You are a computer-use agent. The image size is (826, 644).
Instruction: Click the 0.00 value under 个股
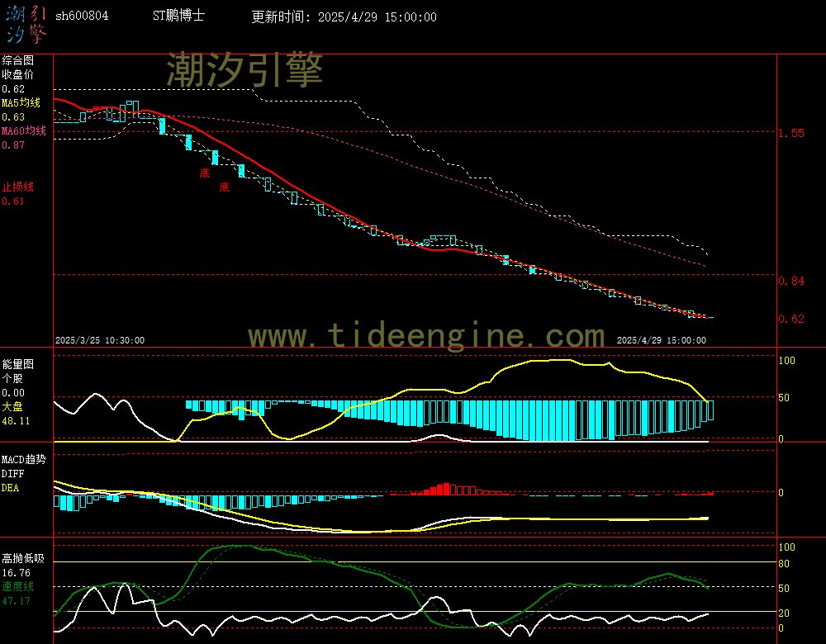(x=13, y=393)
